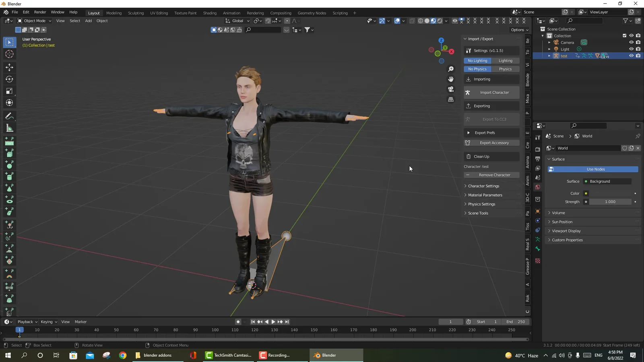Hide the Camera object in outliner

click(631, 42)
